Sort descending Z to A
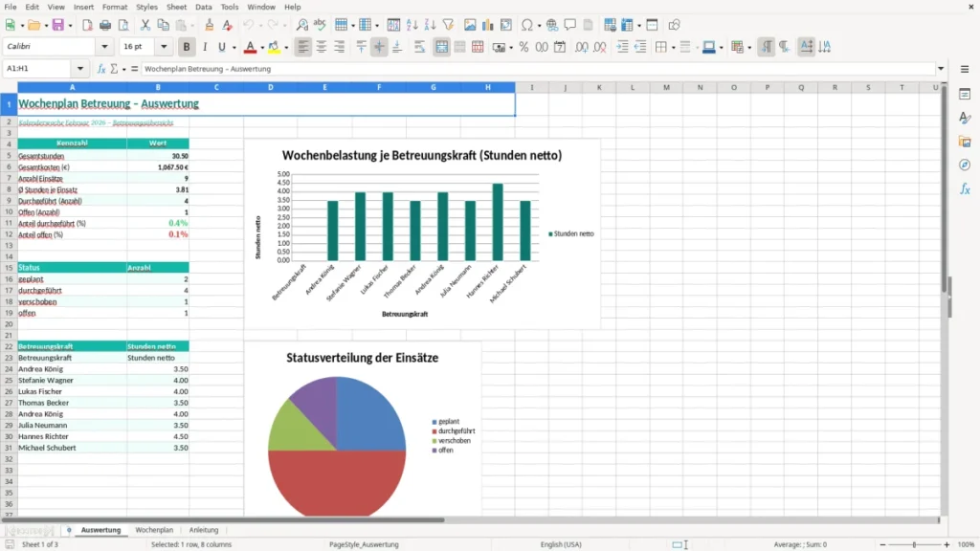980x551 pixels. pos(430,25)
